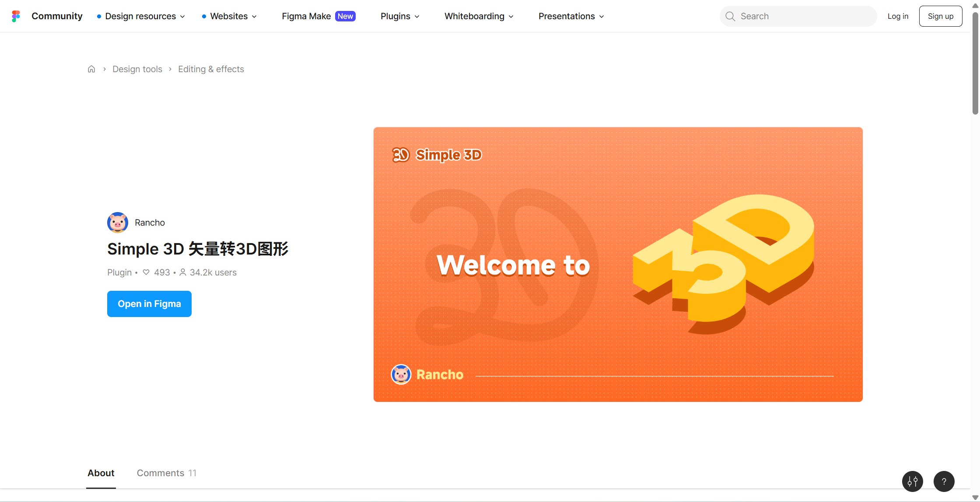Click the home breadcrumb icon
This screenshot has height=502, width=980.
(x=91, y=69)
